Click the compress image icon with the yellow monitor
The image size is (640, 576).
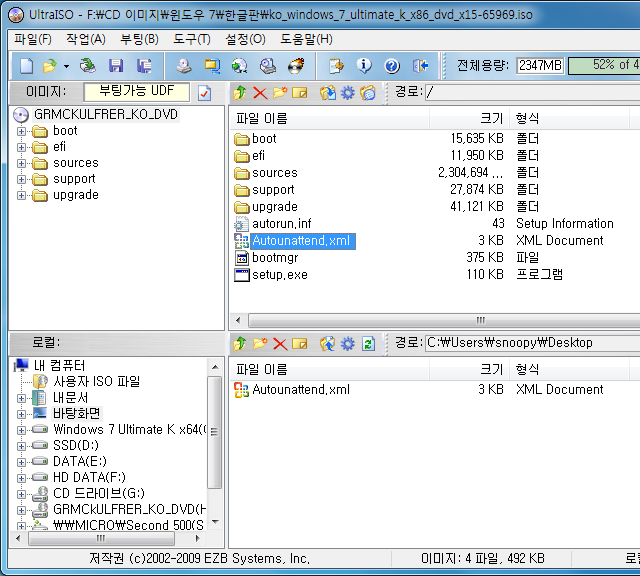coord(212,65)
